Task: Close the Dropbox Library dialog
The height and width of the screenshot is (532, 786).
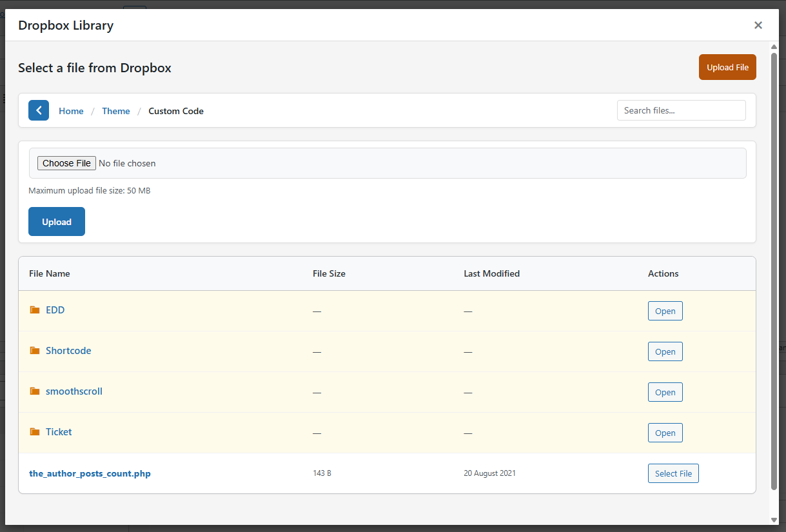Action: click(758, 25)
